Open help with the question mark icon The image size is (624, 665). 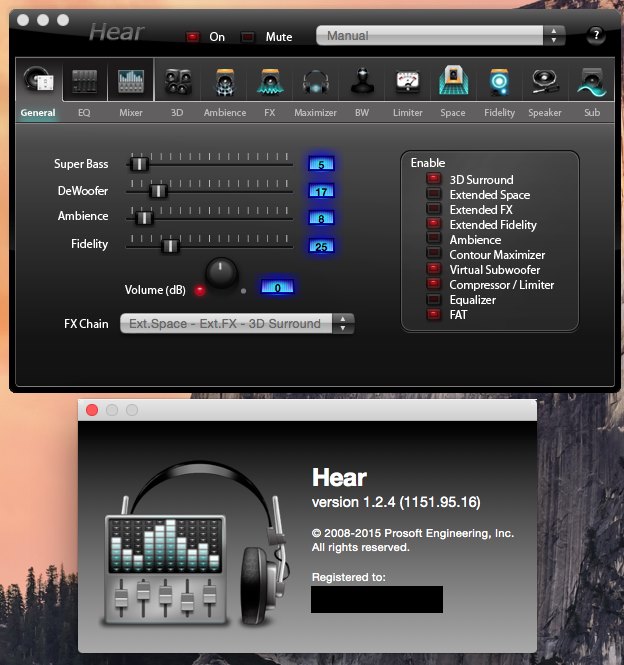[596, 35]
